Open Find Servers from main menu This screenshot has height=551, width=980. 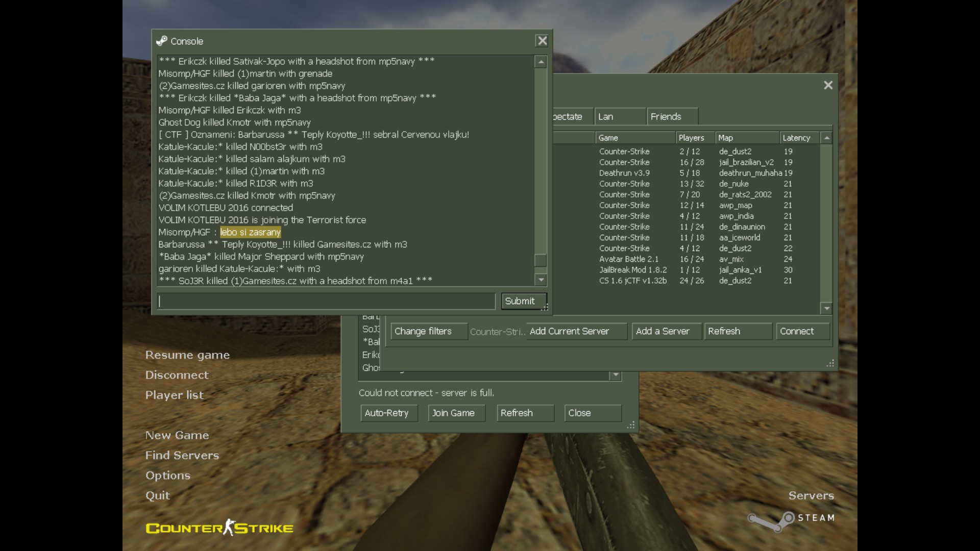[x=182, y=455]
